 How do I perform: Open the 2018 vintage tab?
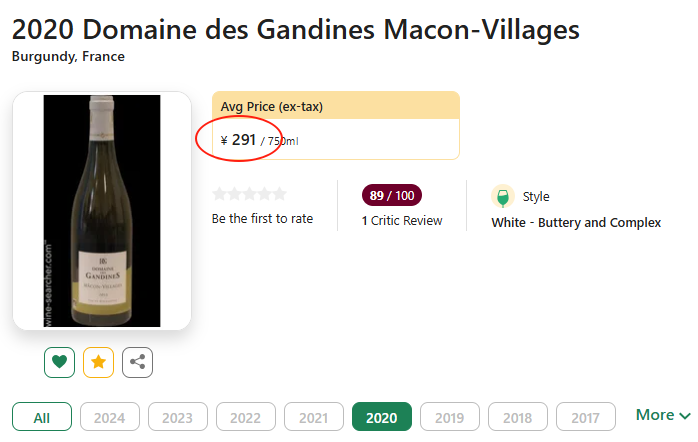(x=518, y=417)
